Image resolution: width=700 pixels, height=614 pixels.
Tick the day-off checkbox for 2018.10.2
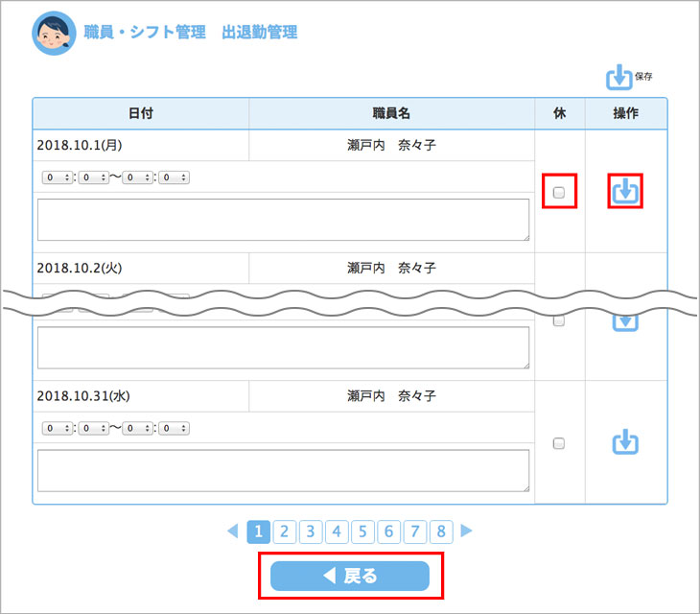click(x=559, y=321)
